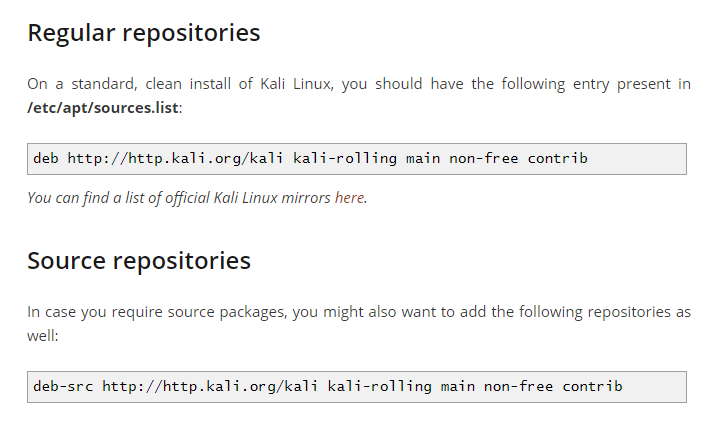This screenshot has height=432, width=716.
Task: Click the 'source packages' paragraph text
Action: [359, 324]
